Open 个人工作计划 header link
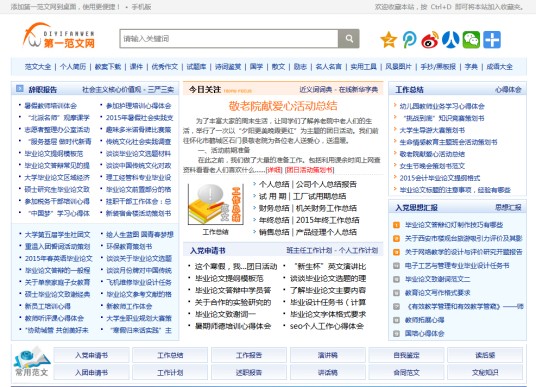 click(x=359, y=250)
